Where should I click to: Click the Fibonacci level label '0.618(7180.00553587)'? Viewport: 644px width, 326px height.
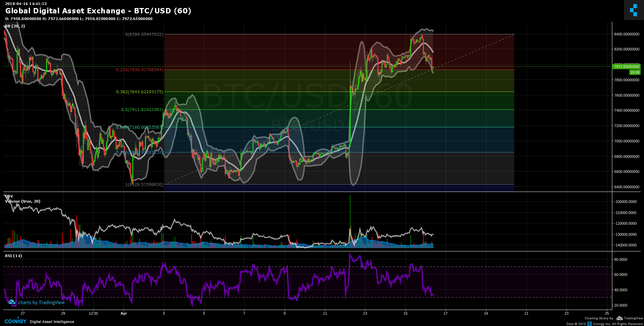point(140,127)
